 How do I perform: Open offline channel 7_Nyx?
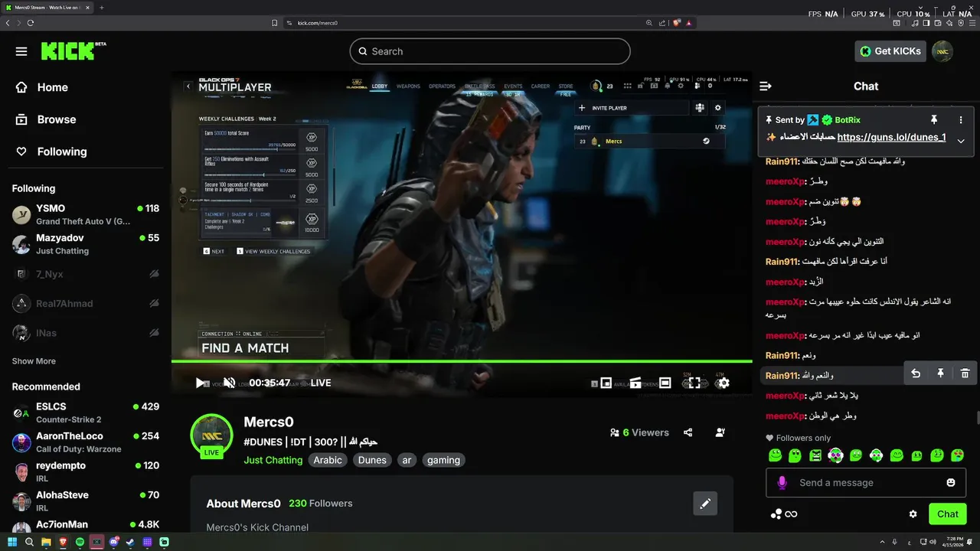(86, 274)
